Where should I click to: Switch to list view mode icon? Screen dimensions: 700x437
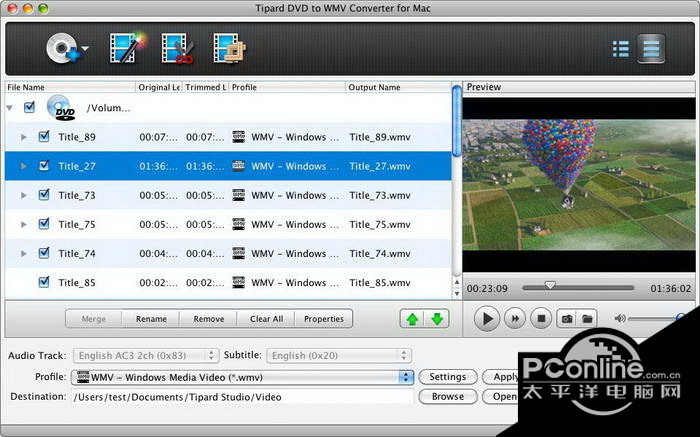620,48
